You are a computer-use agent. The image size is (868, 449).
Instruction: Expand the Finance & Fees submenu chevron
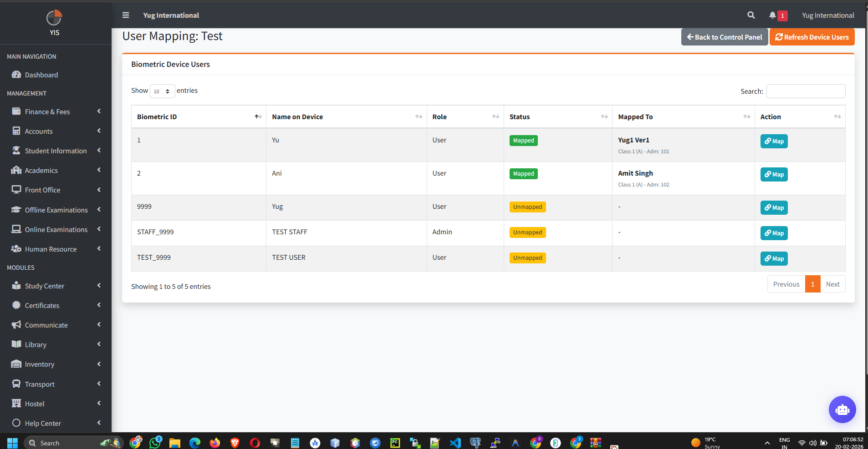[x=99, y=111]
